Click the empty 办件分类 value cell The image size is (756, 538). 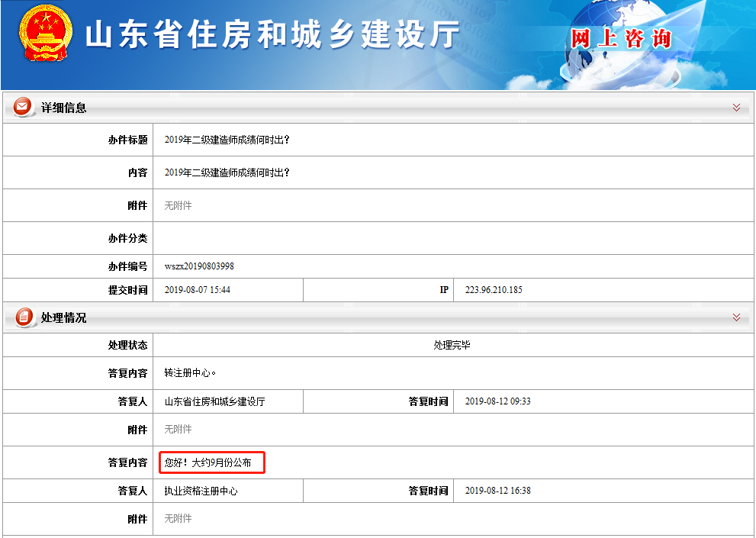pyautogui.click(x=453, y=238)
